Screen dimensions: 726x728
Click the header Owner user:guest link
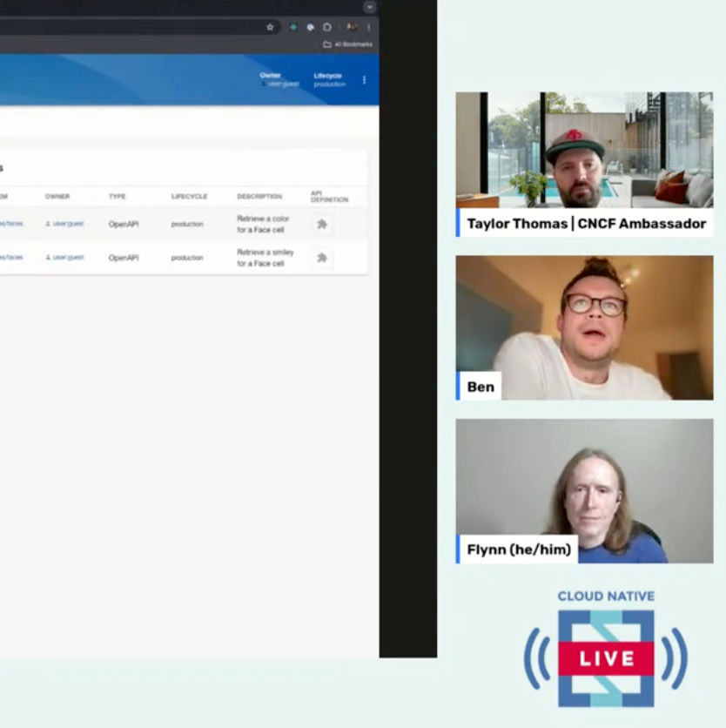click(x=281, y=84)
